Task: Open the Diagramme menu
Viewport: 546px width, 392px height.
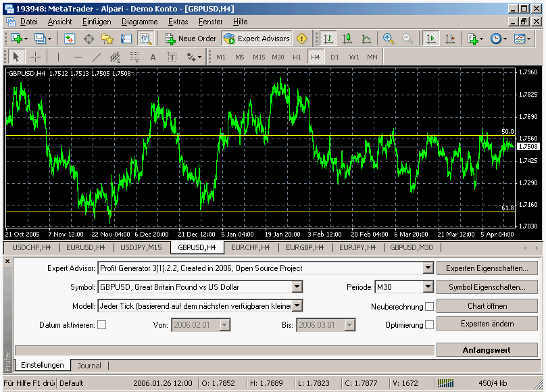Action: 139,22
